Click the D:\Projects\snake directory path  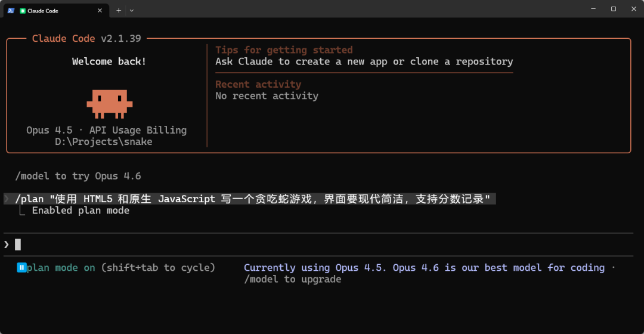click(x=103, y=141)
